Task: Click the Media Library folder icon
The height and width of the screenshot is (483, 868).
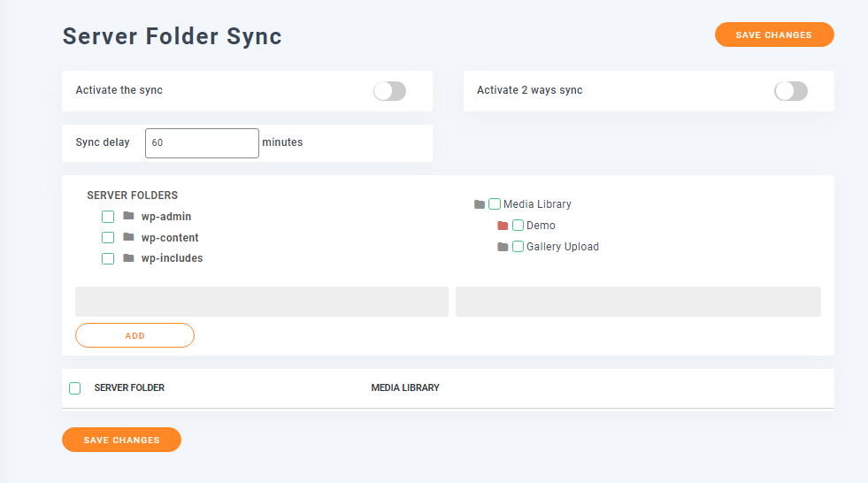Action: (480, 204)
